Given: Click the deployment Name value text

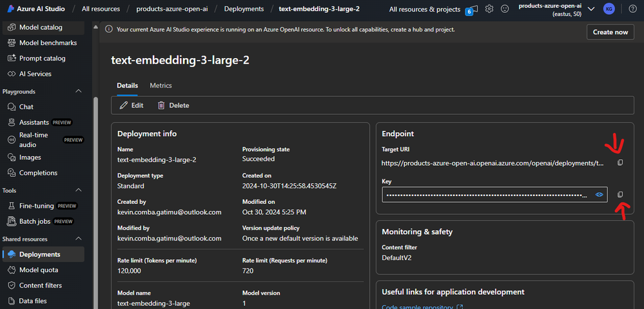Looking at the screenshot, I should pos(157,159).
